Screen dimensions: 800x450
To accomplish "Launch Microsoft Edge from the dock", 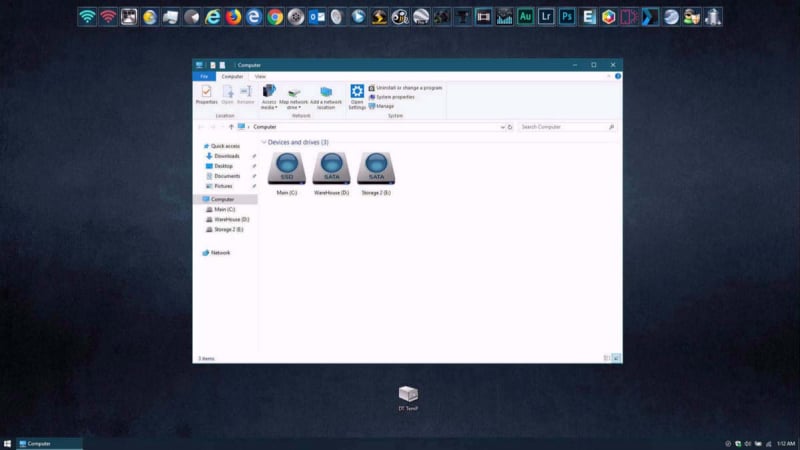I will pos(254,17).
